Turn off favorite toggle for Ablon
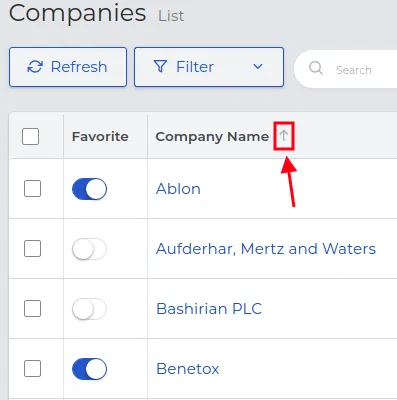This screenshot has height=400, width=397. click(x=89, y=189)
